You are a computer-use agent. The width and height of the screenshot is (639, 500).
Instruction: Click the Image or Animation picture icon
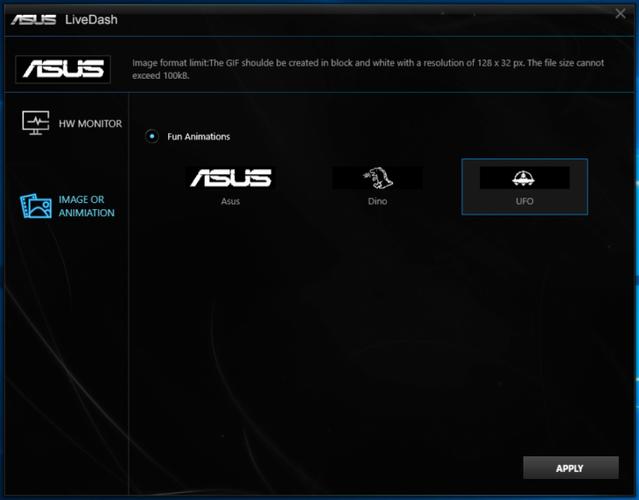point(36,206)
